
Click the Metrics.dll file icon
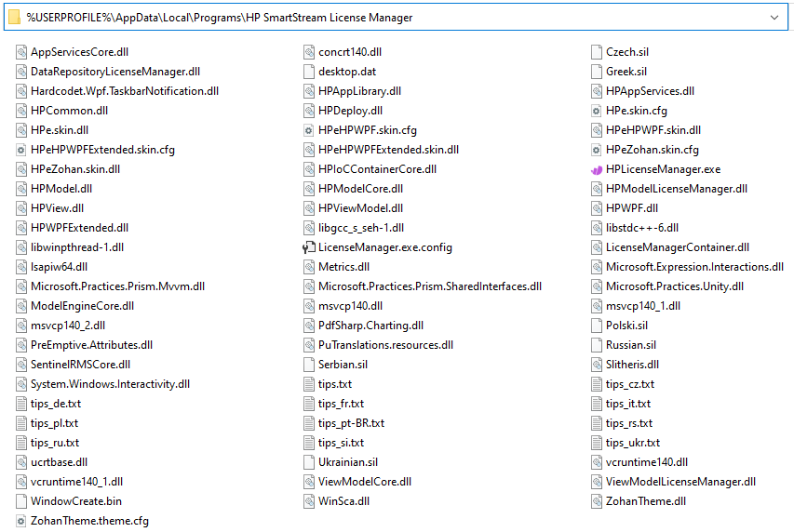click(309, 267)
